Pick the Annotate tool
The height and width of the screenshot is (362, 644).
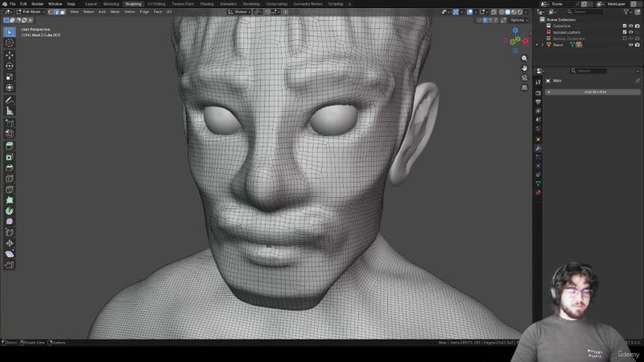[x=10, y=100]
